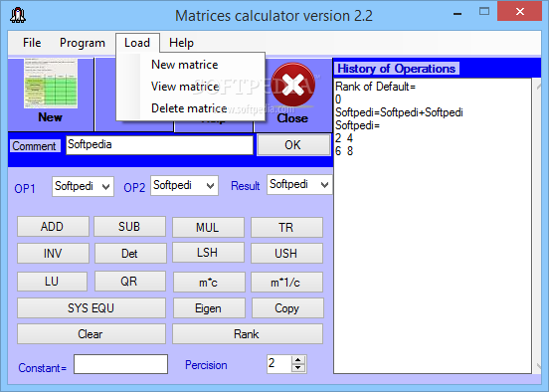
Task: Click the ADD button
Action: (x=53, y=227)
